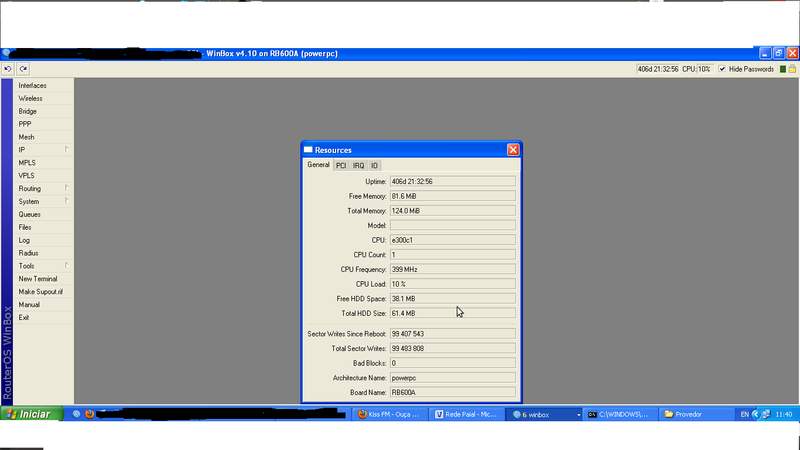Select Make Supout.rif in sidebar
Image resolution: width=800 pixels, height=450 pixels.
pyautogui.click(x=43, y=291)
